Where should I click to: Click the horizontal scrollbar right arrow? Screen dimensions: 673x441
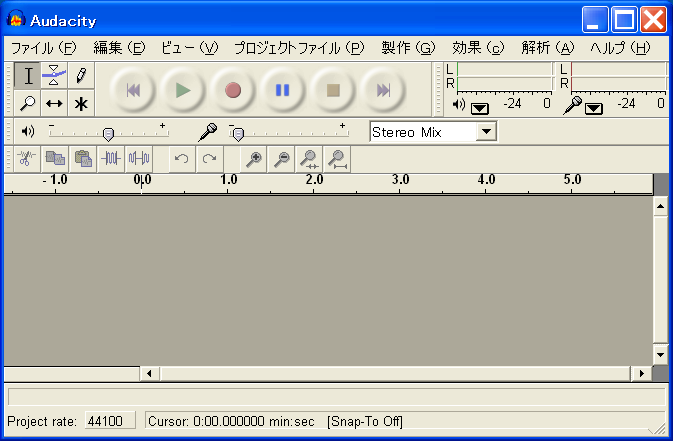[x=642, y=373]
